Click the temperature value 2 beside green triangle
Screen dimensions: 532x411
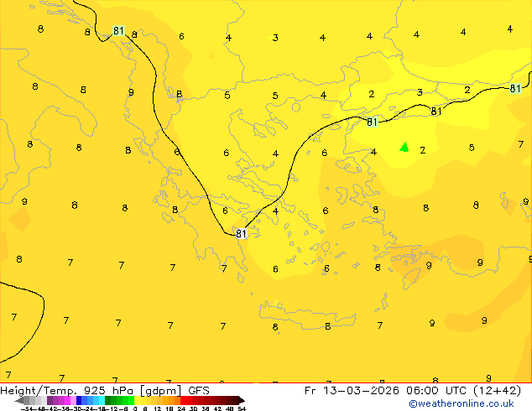click(x=422, y=151)
